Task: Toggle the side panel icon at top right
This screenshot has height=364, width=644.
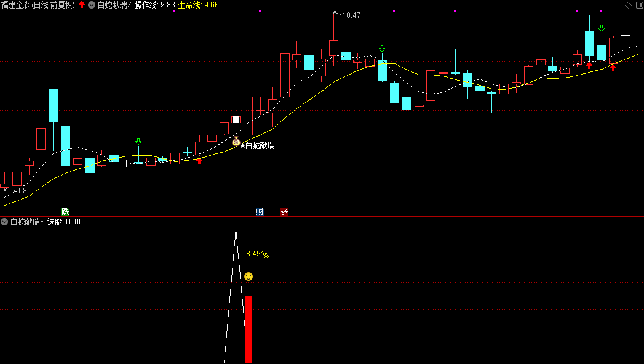Action: click(x=638, y=5)
